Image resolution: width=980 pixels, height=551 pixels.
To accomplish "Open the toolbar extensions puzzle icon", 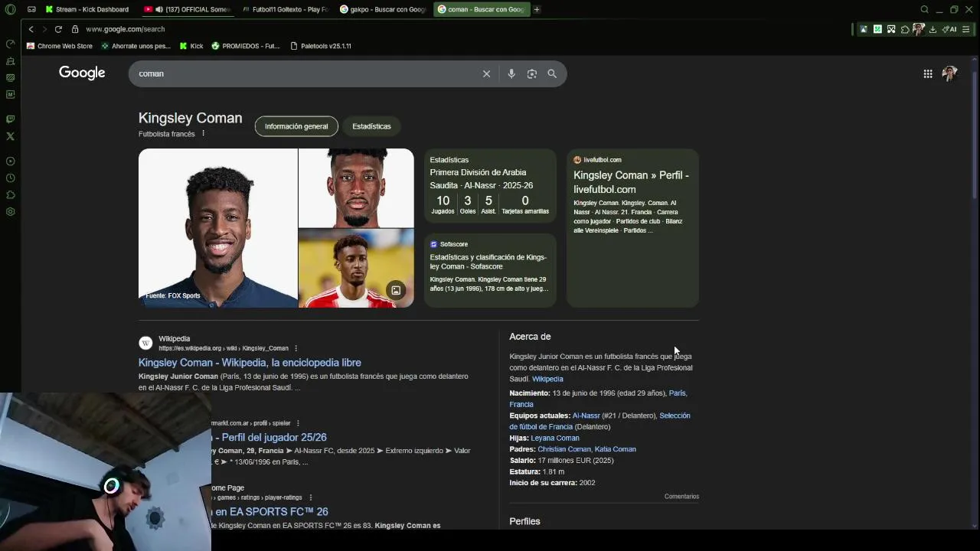I will [905, 29].
